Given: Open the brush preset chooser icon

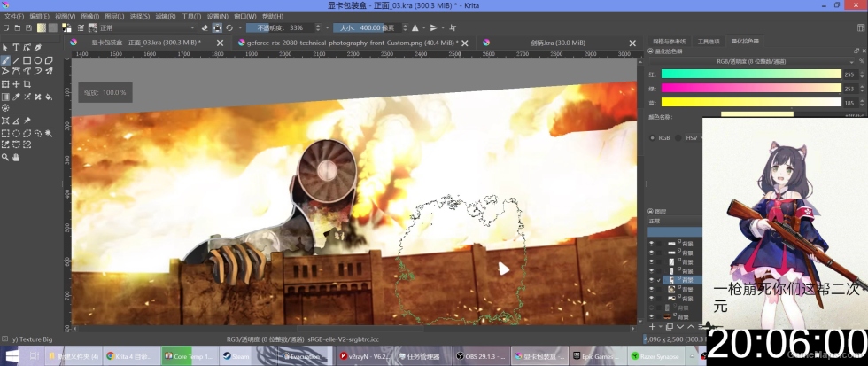Looking at the screenshot, I should click(92, 27).
